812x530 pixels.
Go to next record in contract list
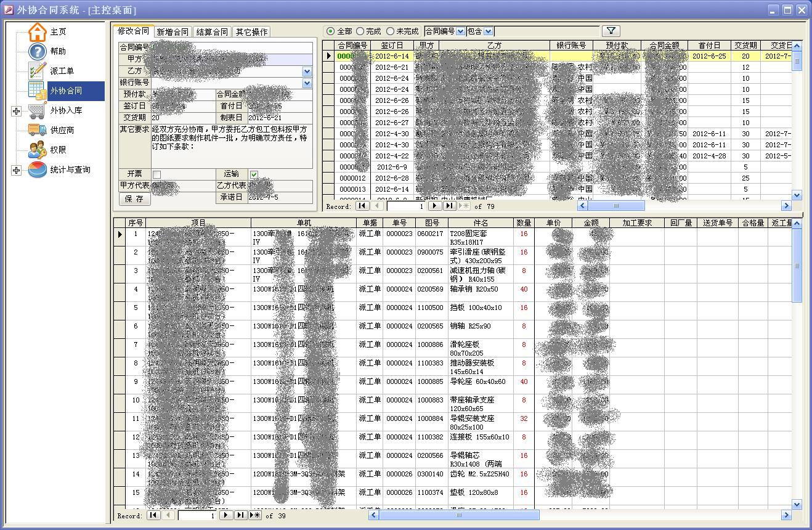point(434,206)
